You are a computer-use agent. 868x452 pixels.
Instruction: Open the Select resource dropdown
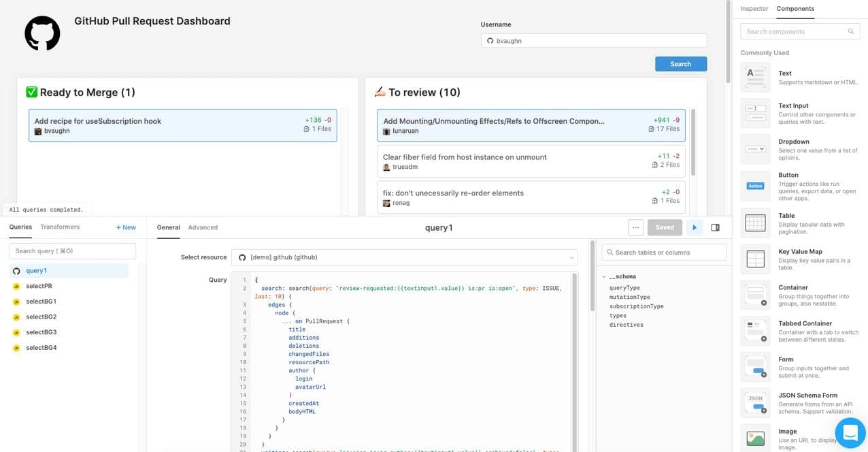[x=405, y=257]
